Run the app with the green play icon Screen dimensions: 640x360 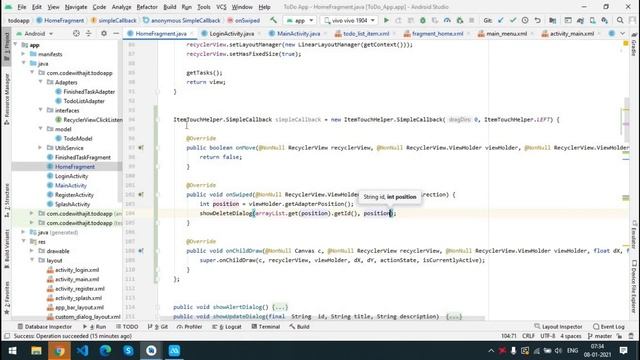tap(386, 20)
